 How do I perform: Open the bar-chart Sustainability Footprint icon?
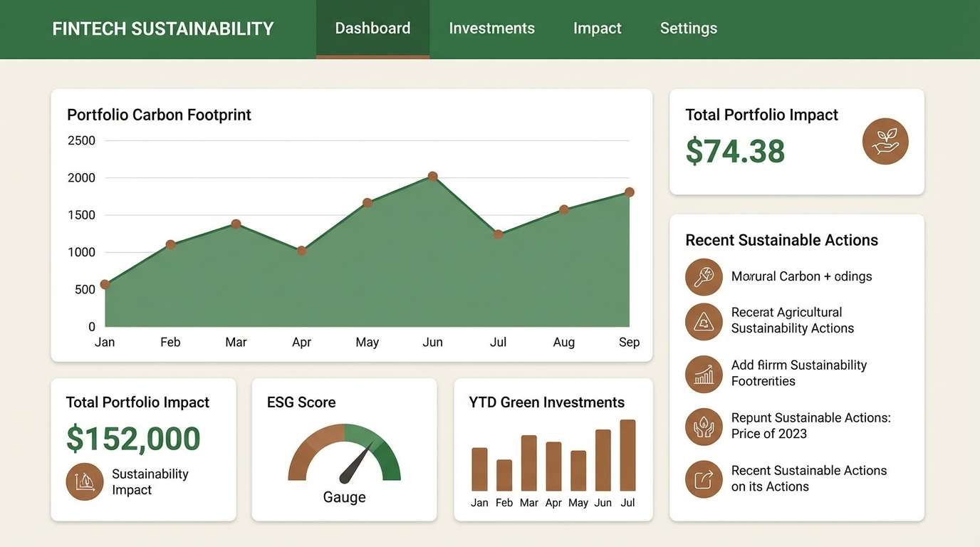[704, 374]
